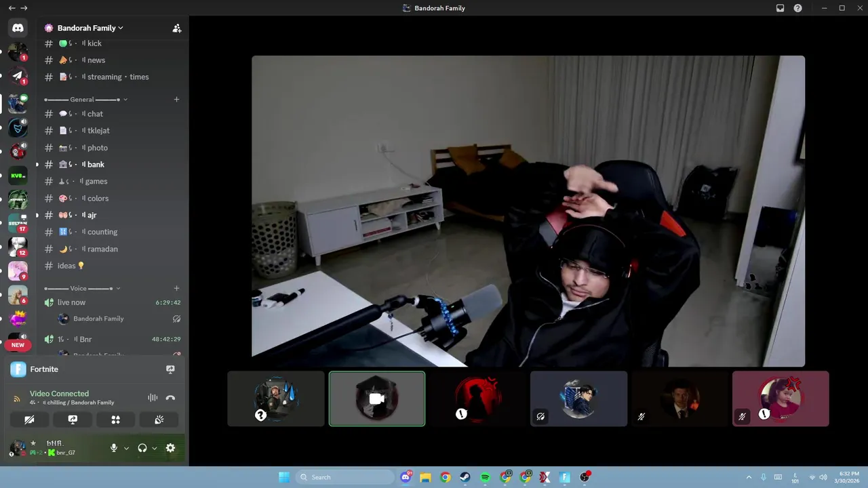The image size is (868, 488).
Task: Select the pink participant tile
Action: tap(781, 399)
